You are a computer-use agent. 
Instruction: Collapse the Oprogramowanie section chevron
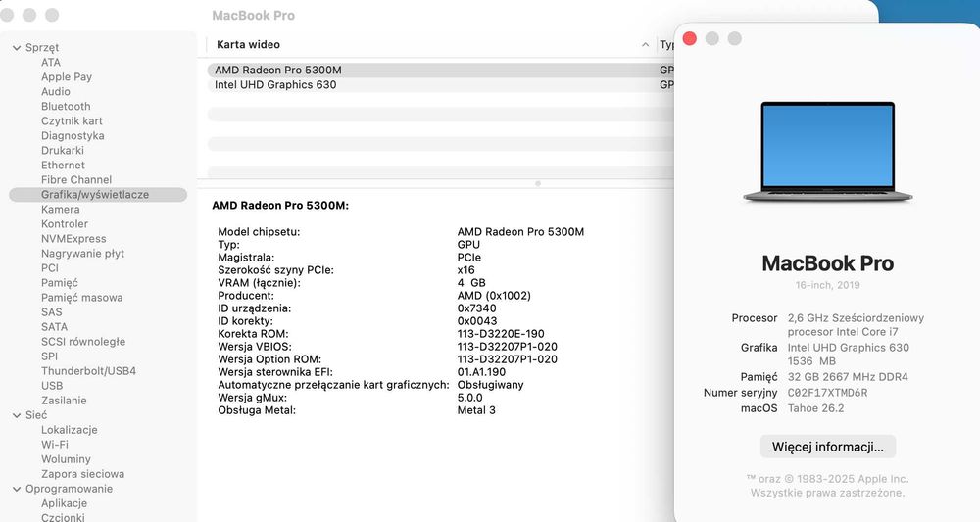click(x=17, y=489)
